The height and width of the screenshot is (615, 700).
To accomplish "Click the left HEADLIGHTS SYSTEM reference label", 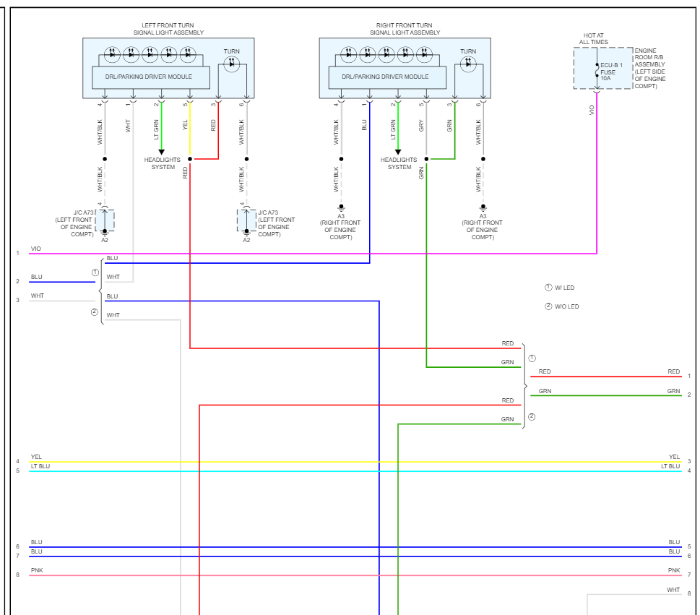I will click(x=162, y=163).
